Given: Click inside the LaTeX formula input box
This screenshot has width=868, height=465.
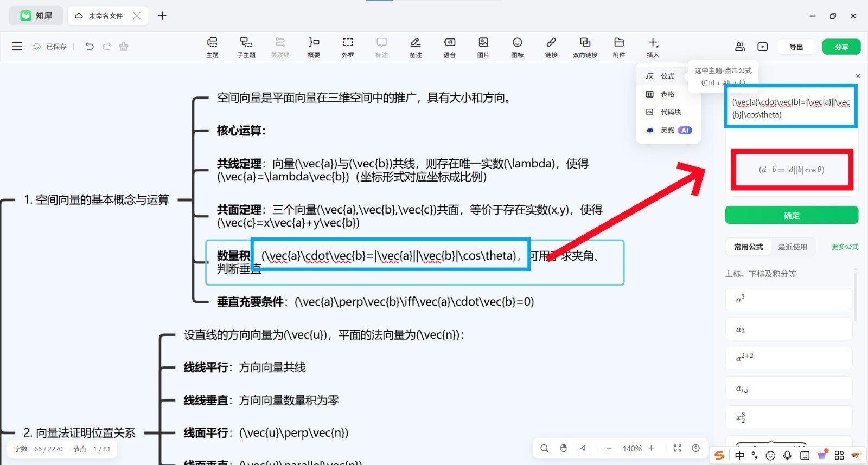Looking at the screenshot, I should [x=791, y=107].
